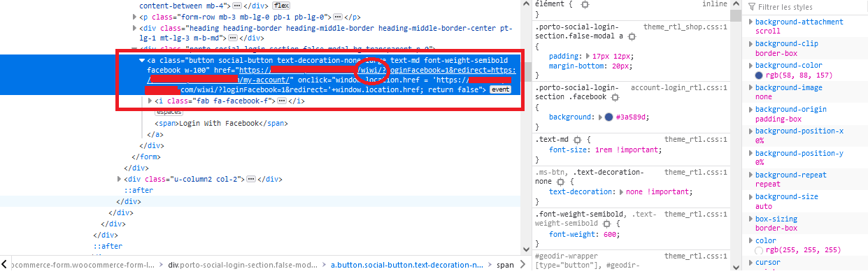Expand computed background-size property
868x276 pixels.
point(750,197)
